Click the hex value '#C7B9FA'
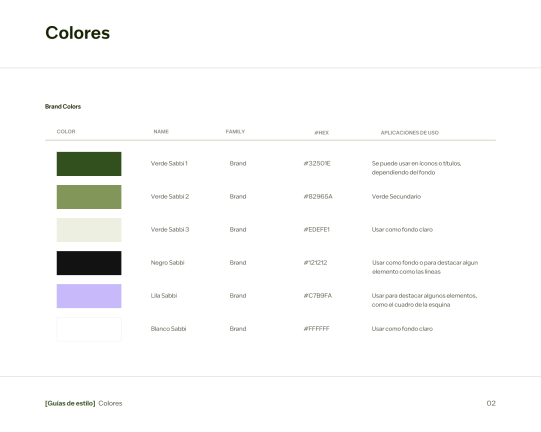The image size is (541, 432). [318, 296]
